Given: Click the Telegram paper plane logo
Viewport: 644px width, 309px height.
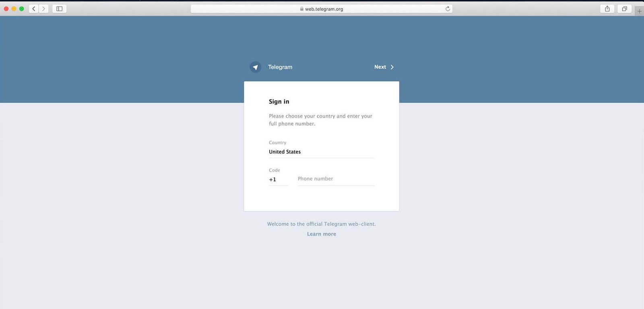Looking at the screenshot, I should pos(255,67).
